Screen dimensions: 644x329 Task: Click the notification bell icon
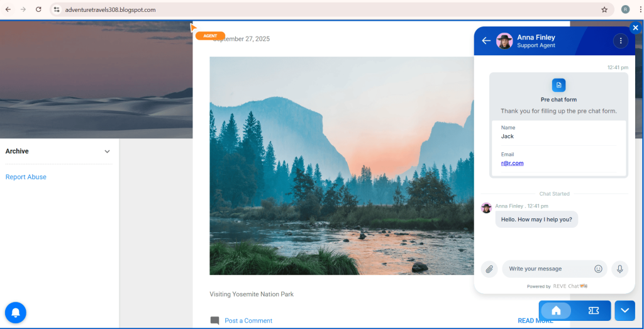pyautogui.click(x=15, y=313)
